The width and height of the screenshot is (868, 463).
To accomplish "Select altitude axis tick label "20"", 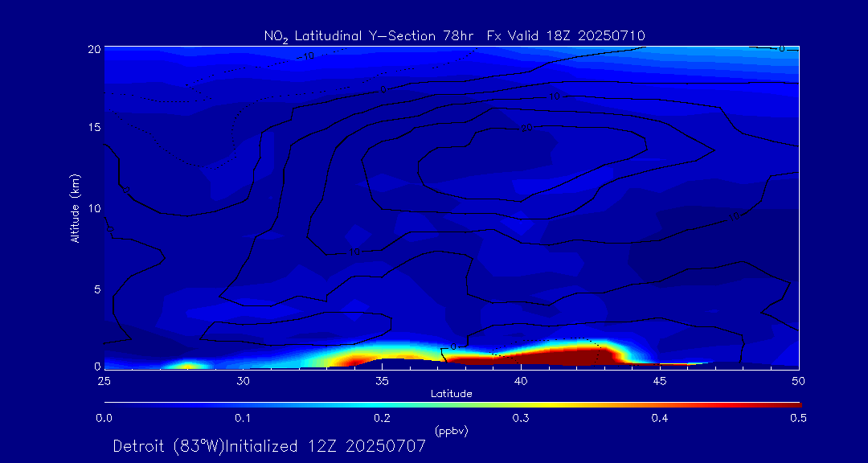I will tap(95, 48).
